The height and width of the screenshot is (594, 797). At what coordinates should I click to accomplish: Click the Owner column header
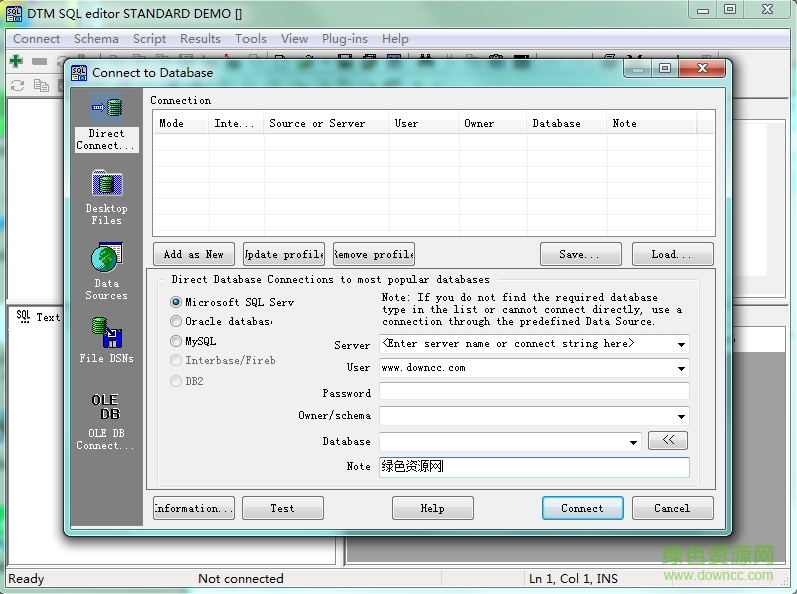(x=493, y=123)
